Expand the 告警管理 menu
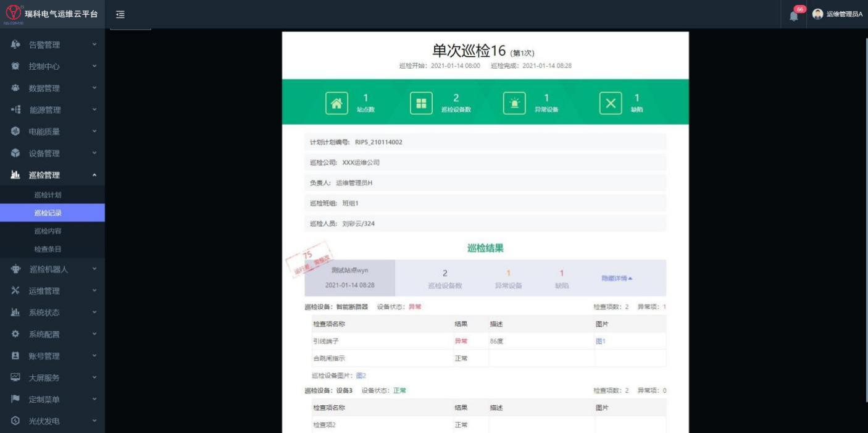The width and height of the screenshot is (868, 433). [x=52, y=45]
